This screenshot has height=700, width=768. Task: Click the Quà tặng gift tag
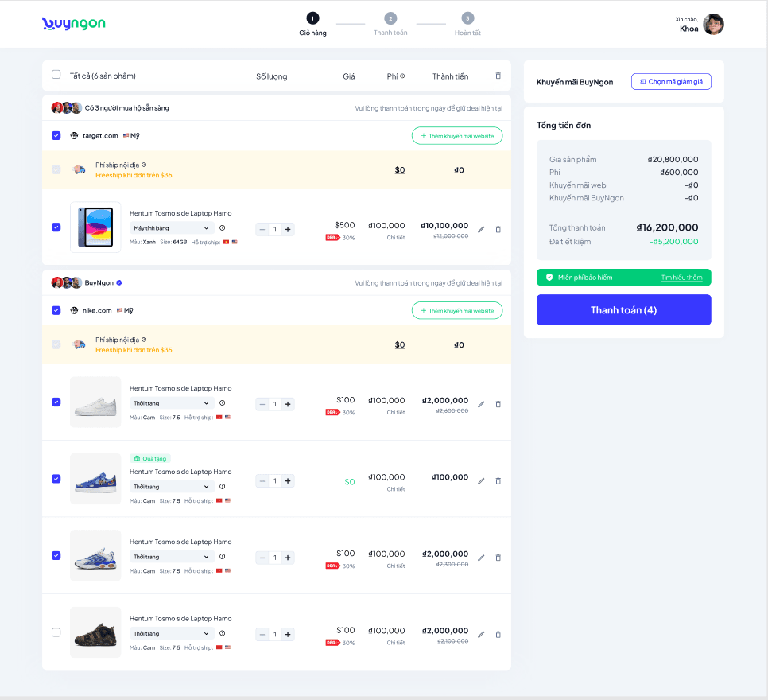[x=150, y=459]
